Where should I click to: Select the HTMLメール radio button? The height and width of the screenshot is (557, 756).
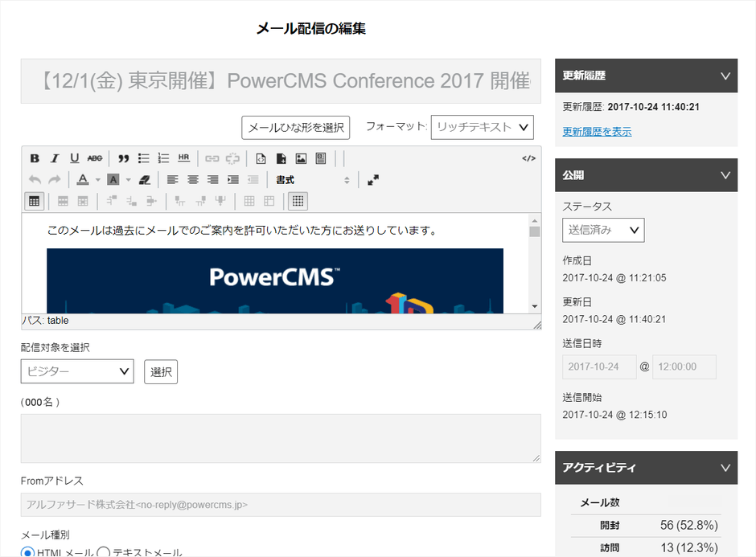27,552
